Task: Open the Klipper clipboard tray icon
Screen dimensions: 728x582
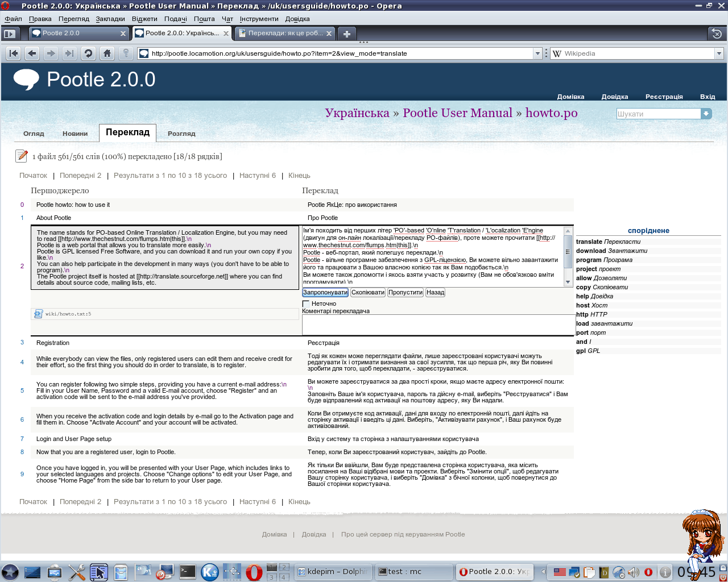Action: [589, 572]
